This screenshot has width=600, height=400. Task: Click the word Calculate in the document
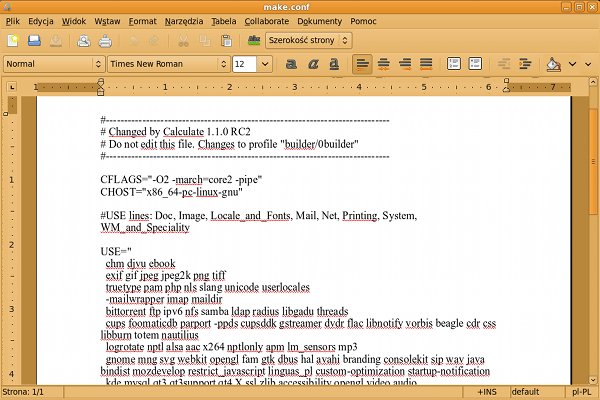point(183,132)
